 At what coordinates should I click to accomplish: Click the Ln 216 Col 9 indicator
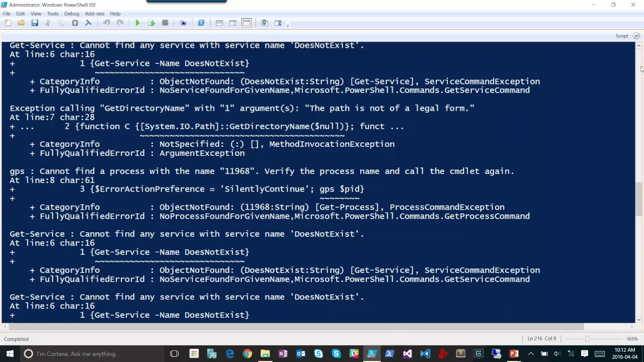click(x=541, y=339)
